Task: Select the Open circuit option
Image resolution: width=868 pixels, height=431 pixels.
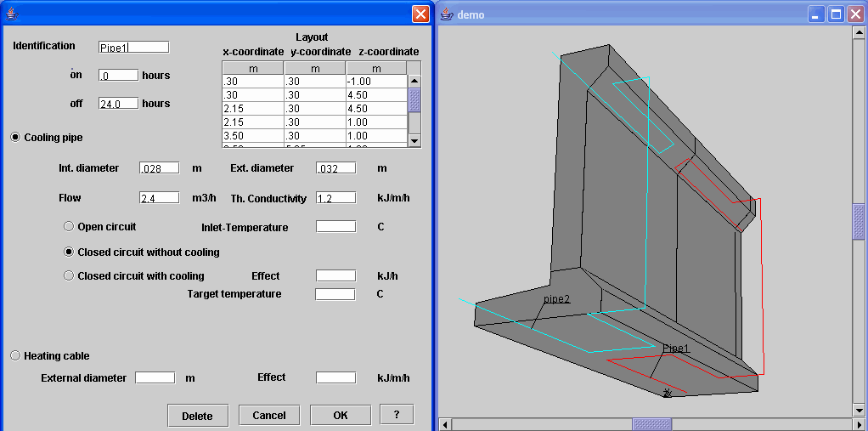Action: tap(69, 227)
